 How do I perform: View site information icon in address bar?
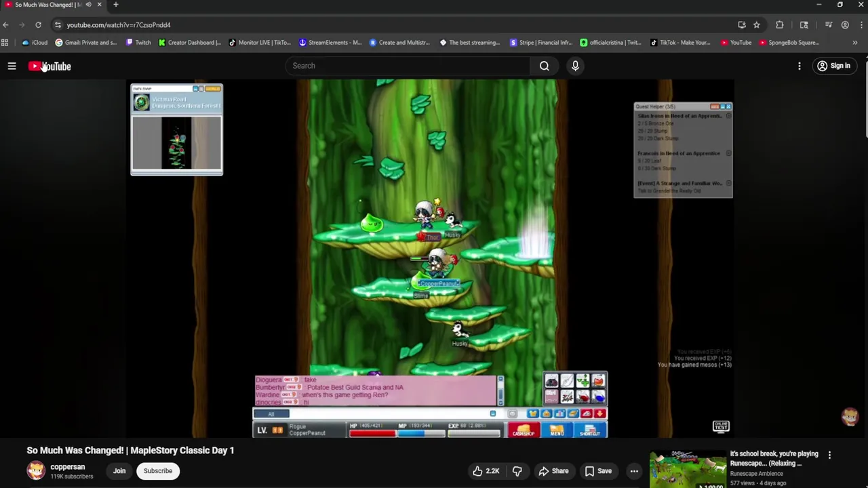click(58, 25)
